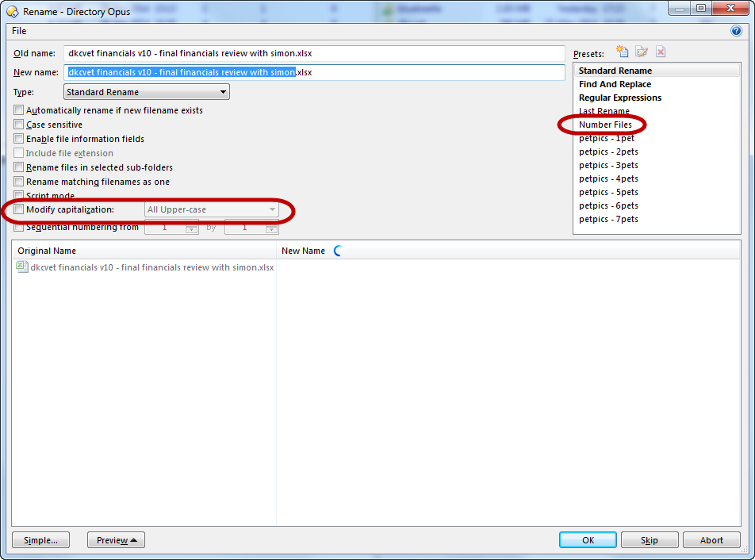Viewport: 755px width, 560px height.
Task: Click the Directory Opus title bar icon
Action: (x=12, y=12)
